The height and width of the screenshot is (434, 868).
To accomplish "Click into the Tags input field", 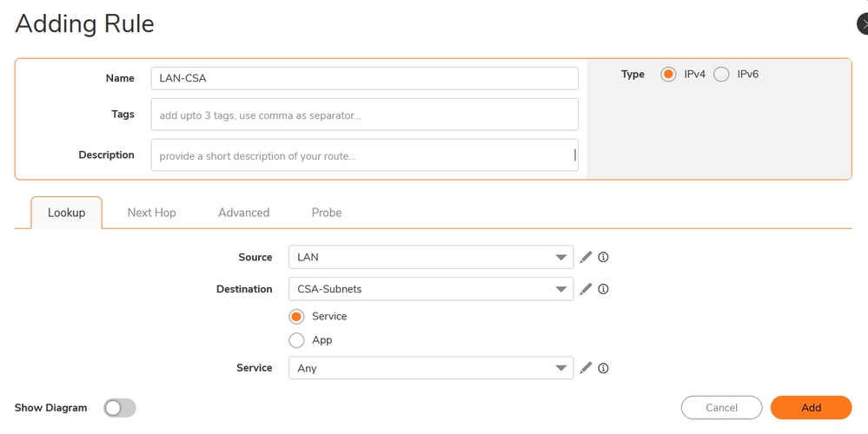I will click(x=364, y=115).
